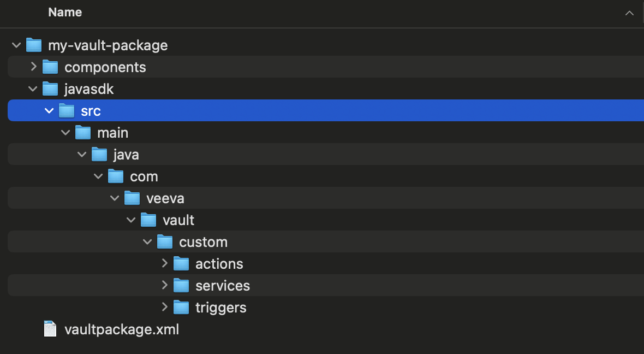The image size is (644, 354).
Task: Click the vaultpackage.xml file icon
Action: (x=50, y=329)
